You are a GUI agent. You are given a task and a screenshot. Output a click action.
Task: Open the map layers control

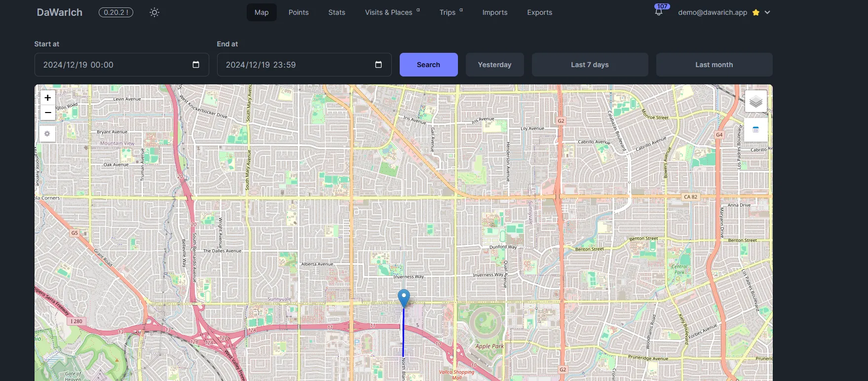click(x=755, y=102)
